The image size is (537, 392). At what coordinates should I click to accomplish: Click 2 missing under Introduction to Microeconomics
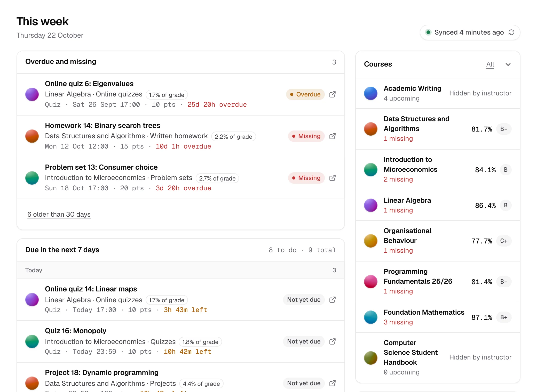coord(398,179)
